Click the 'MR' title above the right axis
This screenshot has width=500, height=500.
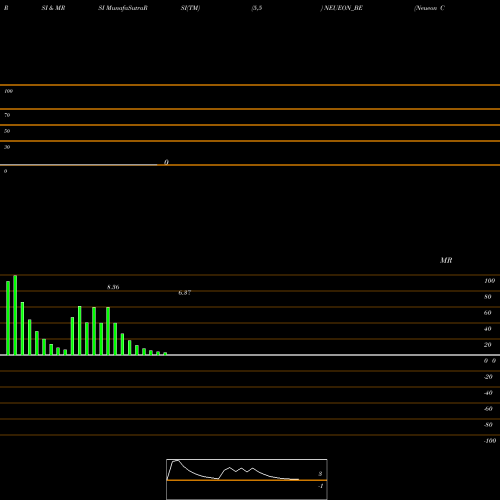(446, 260)
